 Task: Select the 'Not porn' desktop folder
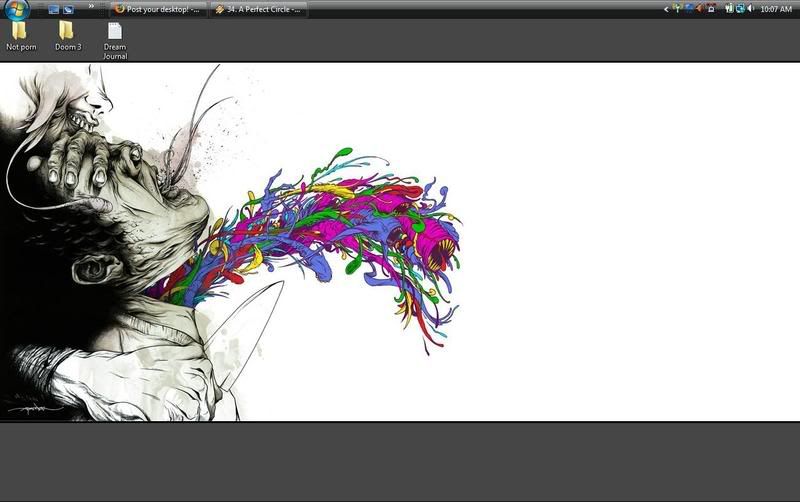tap(21, 36)
